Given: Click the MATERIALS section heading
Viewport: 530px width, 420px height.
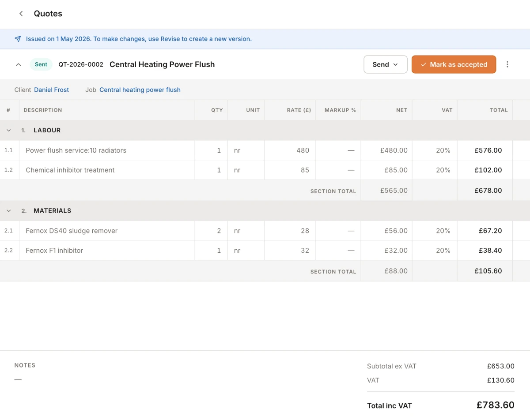Looking at the screenshot, I should (53, 211).
